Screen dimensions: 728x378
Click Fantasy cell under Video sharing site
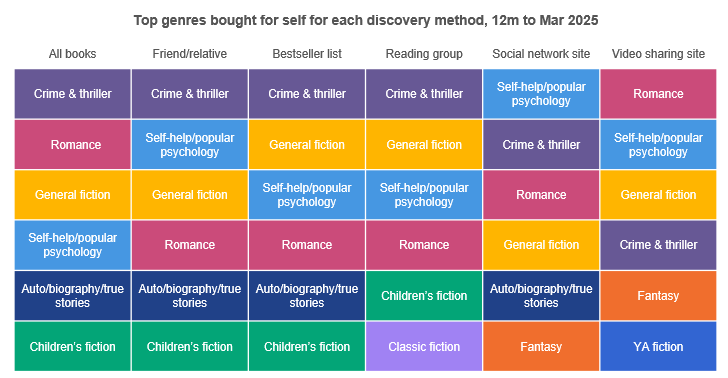pos(658,295)
